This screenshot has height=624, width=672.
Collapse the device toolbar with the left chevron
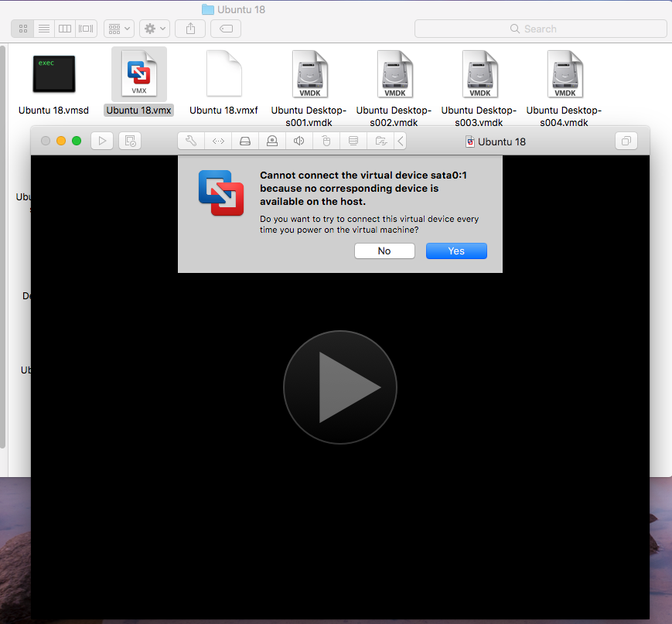[401, 141]
